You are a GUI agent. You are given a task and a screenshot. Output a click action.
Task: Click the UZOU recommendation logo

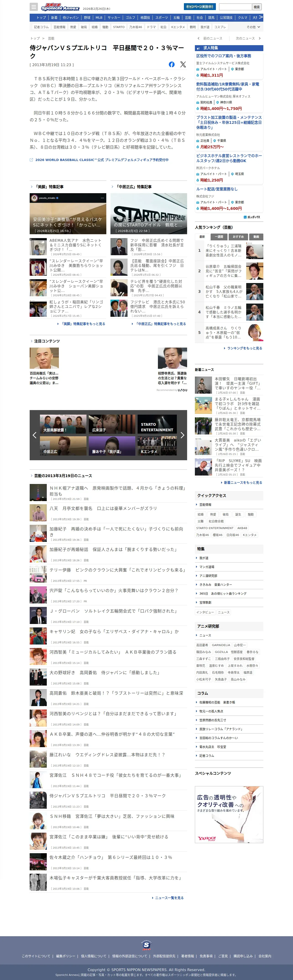click(182, 390)
